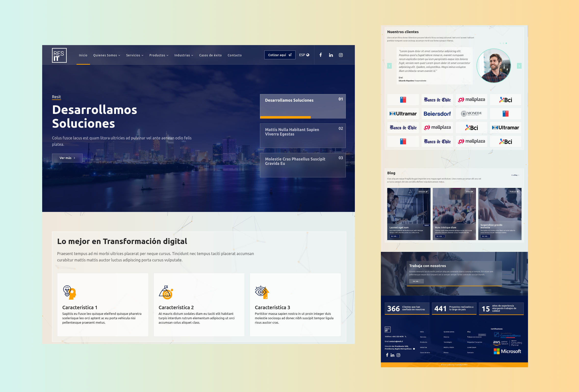Go to Casos de éxito page
The height and width of the screenshot is (392, 579).
pyautogui.click(x=210, y=55)
